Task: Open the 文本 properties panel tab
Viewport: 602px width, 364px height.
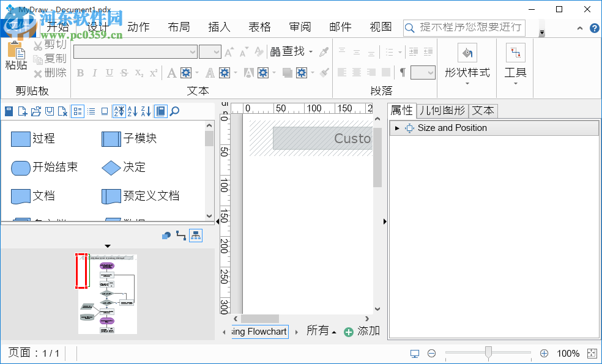Action: click(x=483, y=111)
